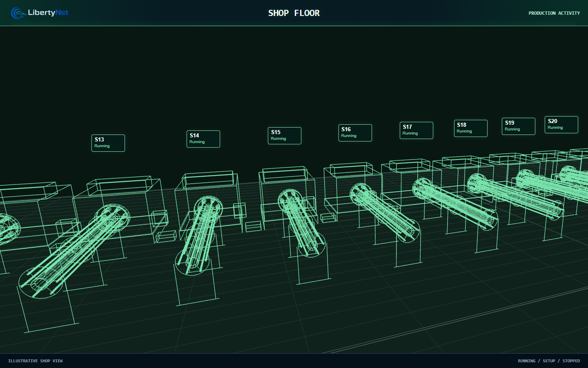Select the S16 Running label card

click(355, 133)
